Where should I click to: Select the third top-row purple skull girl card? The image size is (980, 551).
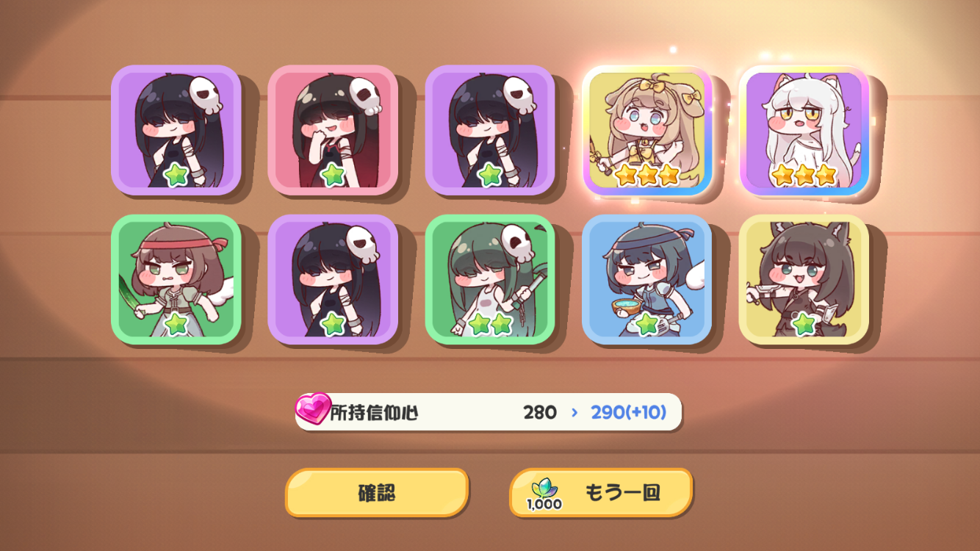point(489,130)
